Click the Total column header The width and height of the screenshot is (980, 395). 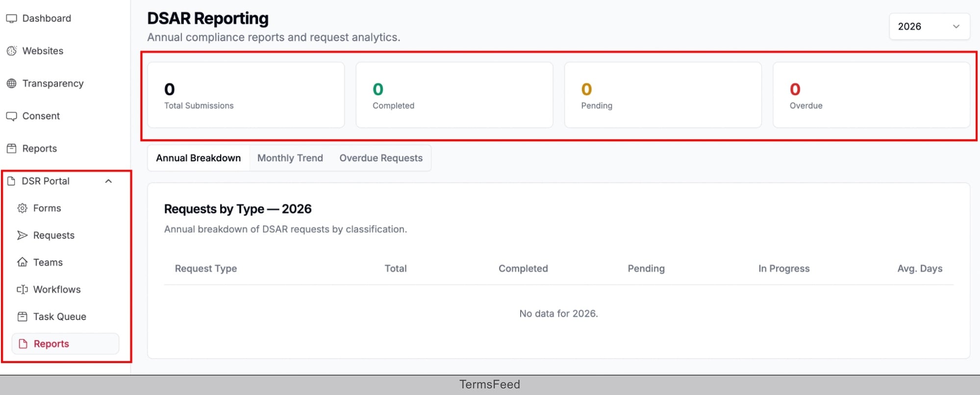(396, 269)
